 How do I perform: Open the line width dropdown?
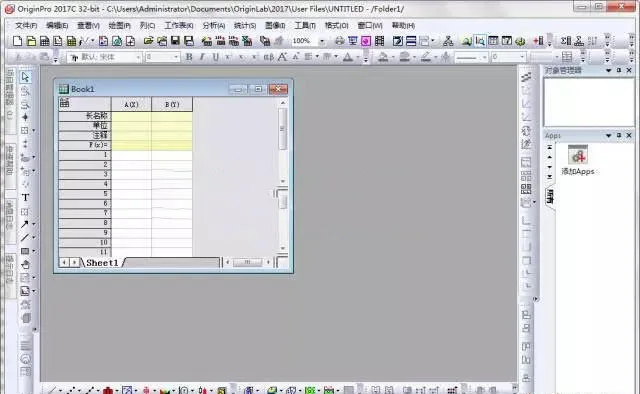pos(522,57)
